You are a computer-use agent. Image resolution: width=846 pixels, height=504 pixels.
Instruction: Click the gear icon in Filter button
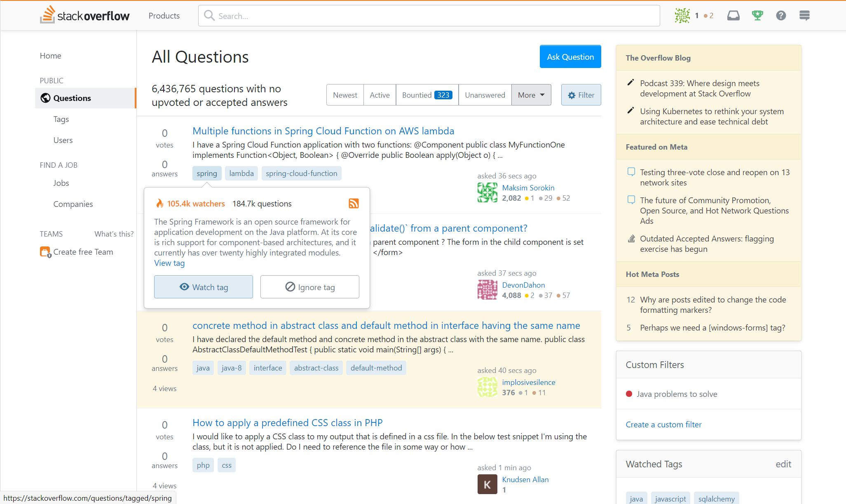click(x=572, y=95)
